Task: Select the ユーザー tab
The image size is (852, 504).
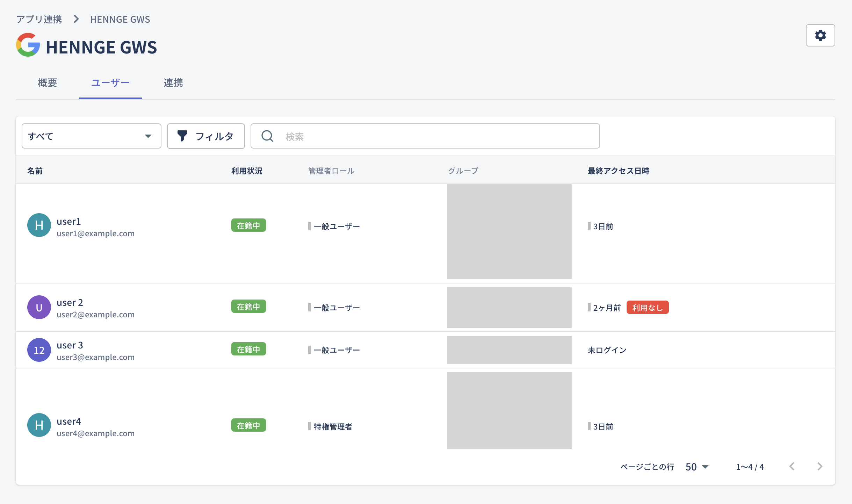Action: pos(110,83)
